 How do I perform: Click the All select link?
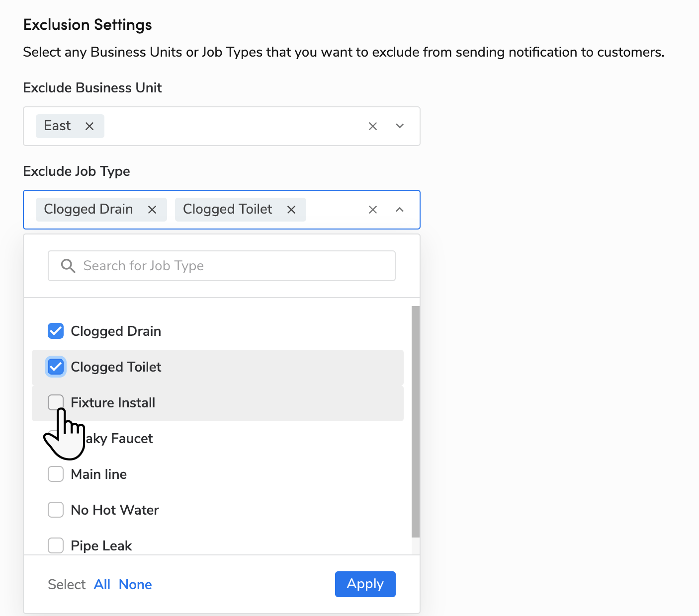point(102,585)
